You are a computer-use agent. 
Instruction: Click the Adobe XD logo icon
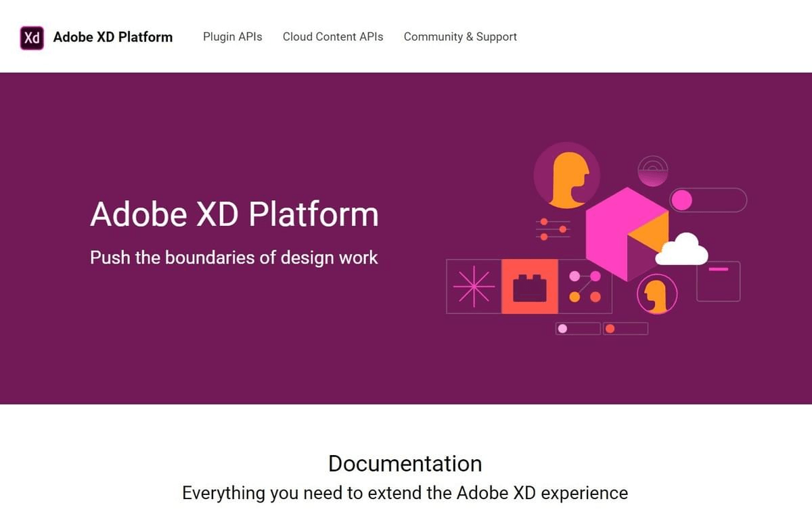32,37
